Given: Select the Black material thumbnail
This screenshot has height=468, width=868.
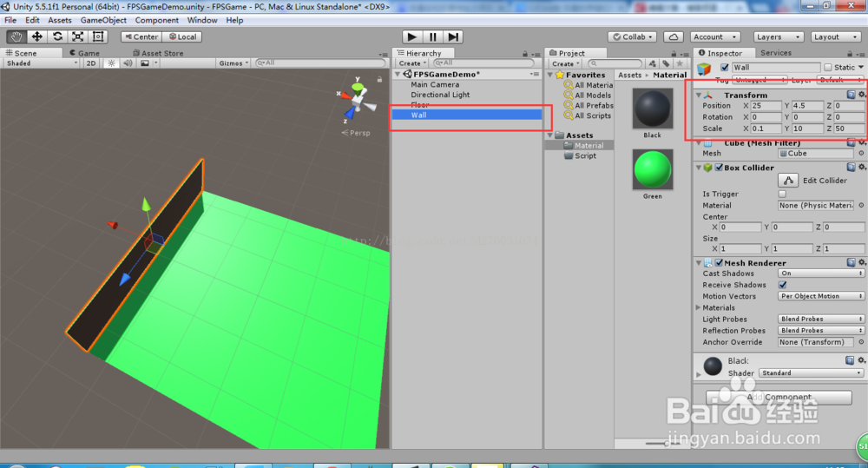Looking at the screenshot, I should (653, 109).
